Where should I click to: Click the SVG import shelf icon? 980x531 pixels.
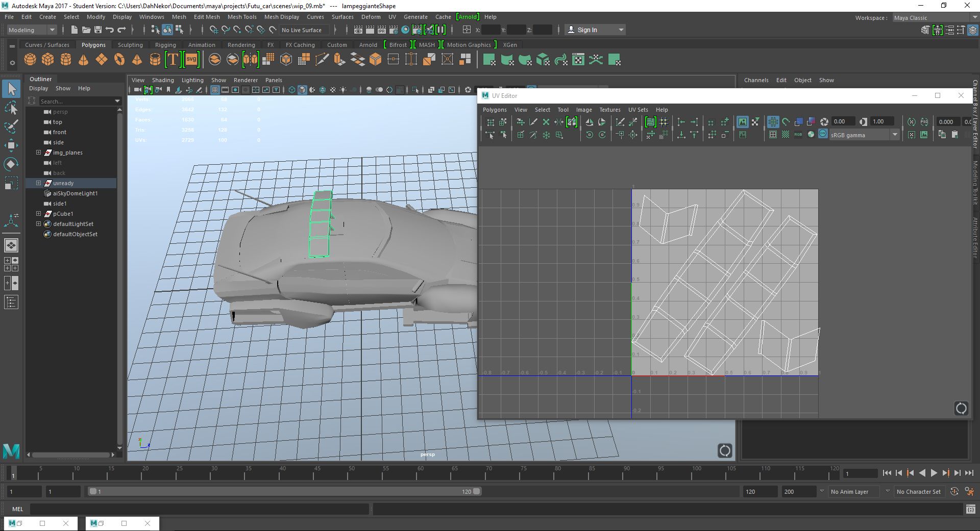coord(191,60)
